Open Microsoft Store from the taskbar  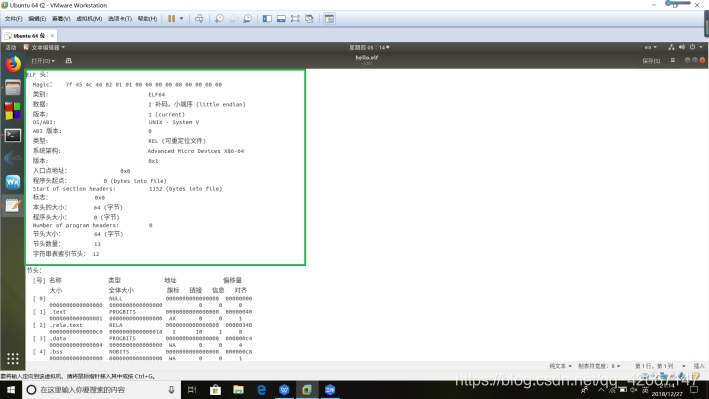pos(215,390)
